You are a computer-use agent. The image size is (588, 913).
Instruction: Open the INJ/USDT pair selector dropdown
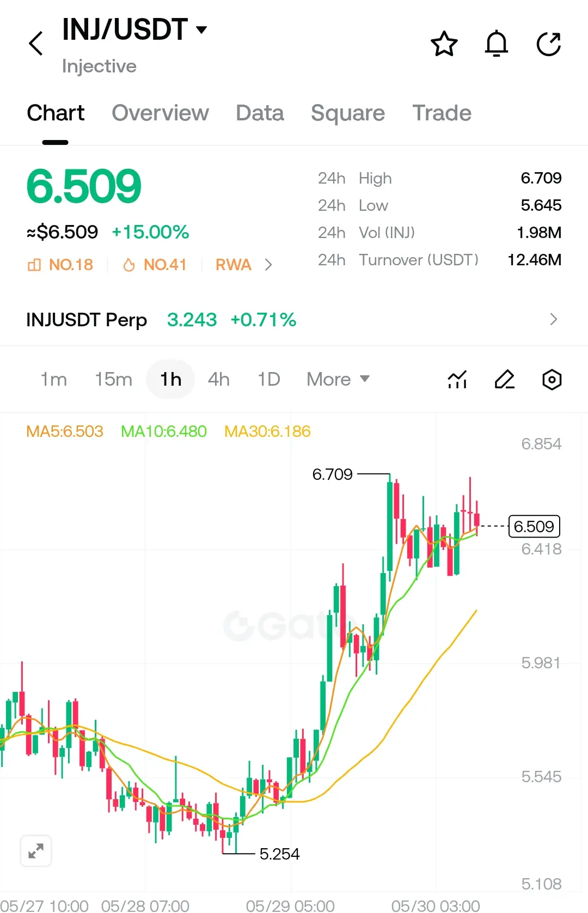pyautogui.click(x=134, y=29)
